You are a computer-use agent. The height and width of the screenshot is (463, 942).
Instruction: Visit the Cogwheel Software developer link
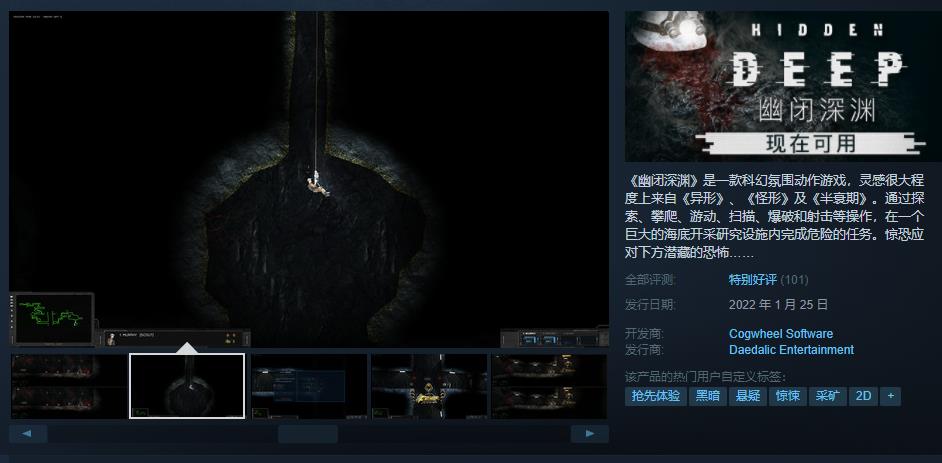(x=780, y=334)
